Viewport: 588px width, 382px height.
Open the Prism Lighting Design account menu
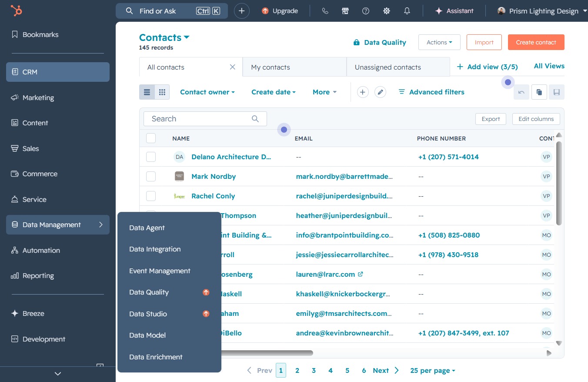point(542,11)
